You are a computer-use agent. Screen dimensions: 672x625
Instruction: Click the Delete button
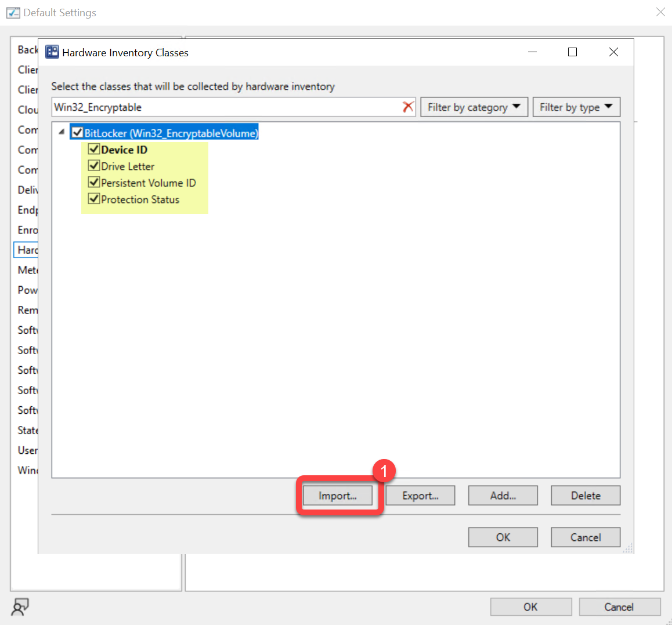(586, 496)
